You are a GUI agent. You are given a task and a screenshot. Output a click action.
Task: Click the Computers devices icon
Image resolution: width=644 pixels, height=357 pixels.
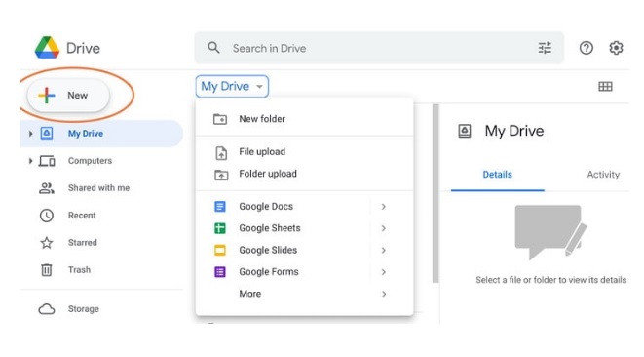(47, 161)
